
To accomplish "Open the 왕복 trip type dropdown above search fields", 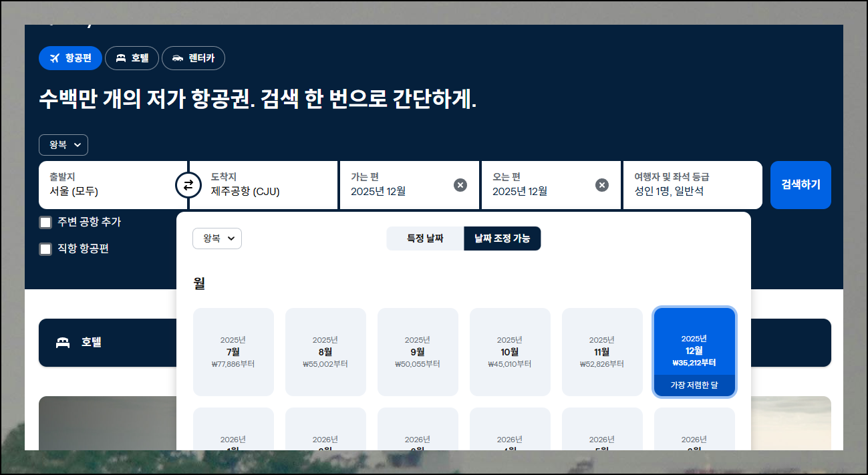I will point(63,145).
